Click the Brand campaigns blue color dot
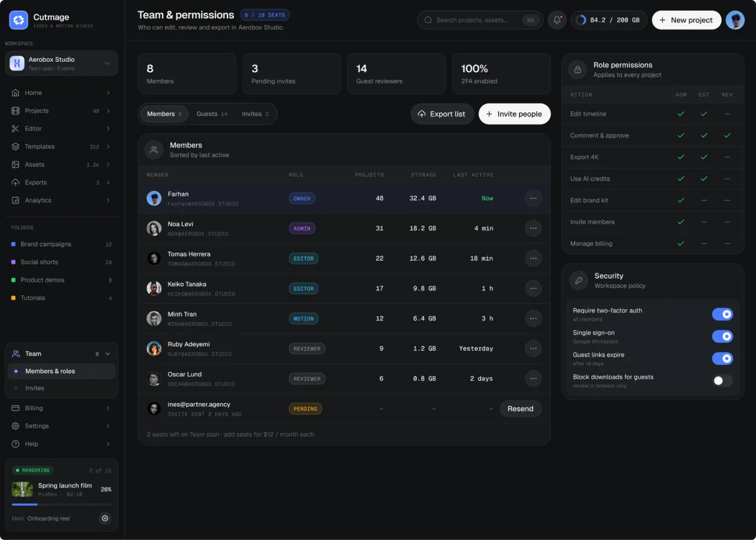The image size is (756, 540). (x=13, y=244)
